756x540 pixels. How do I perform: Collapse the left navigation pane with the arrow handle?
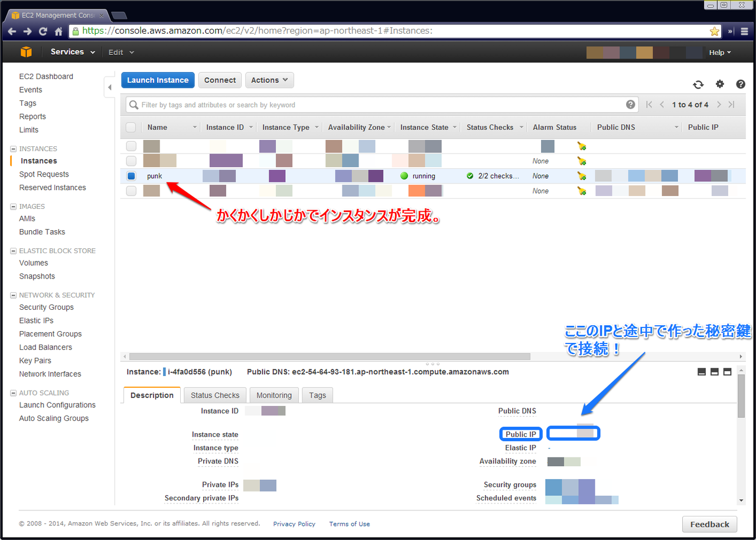pos(109,87)
